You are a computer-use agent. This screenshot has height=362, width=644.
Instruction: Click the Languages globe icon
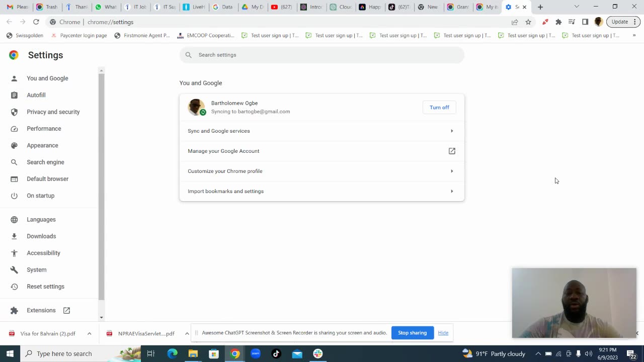(x=14, y=220)
